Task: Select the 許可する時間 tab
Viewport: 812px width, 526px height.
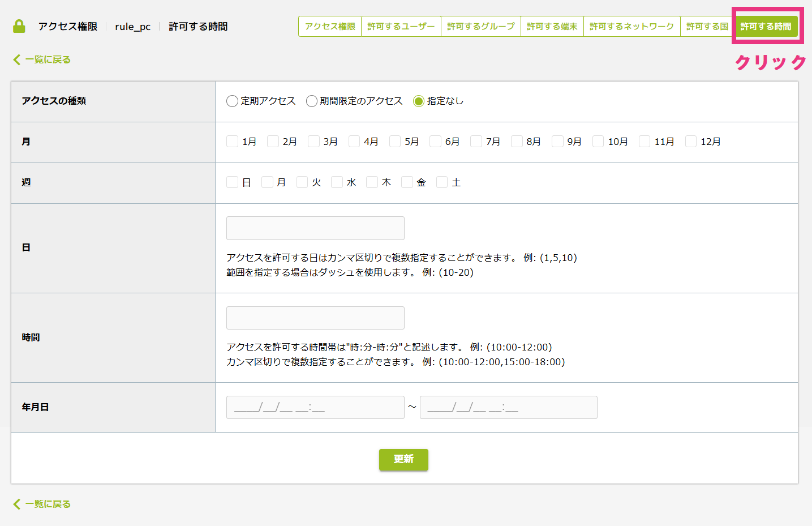Action: point(766,27)
